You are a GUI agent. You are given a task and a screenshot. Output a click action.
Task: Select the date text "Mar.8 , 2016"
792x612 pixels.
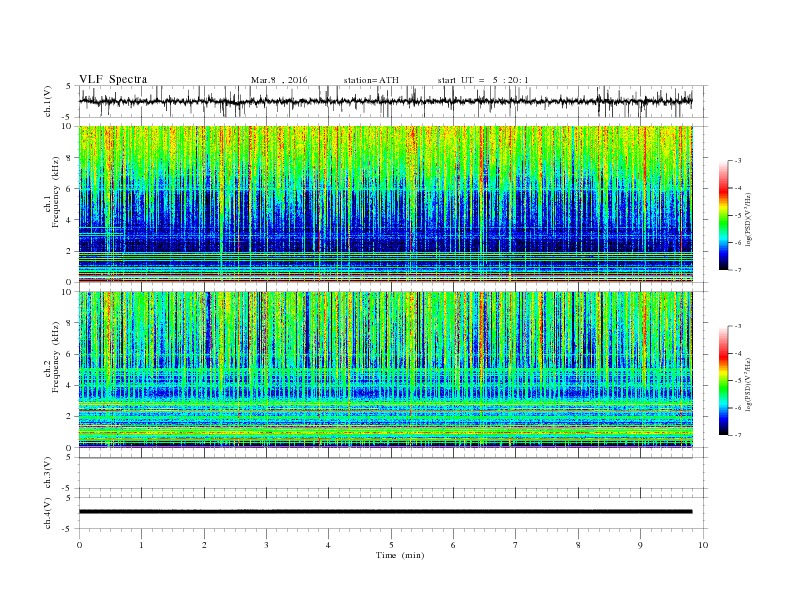coord(279,80)
